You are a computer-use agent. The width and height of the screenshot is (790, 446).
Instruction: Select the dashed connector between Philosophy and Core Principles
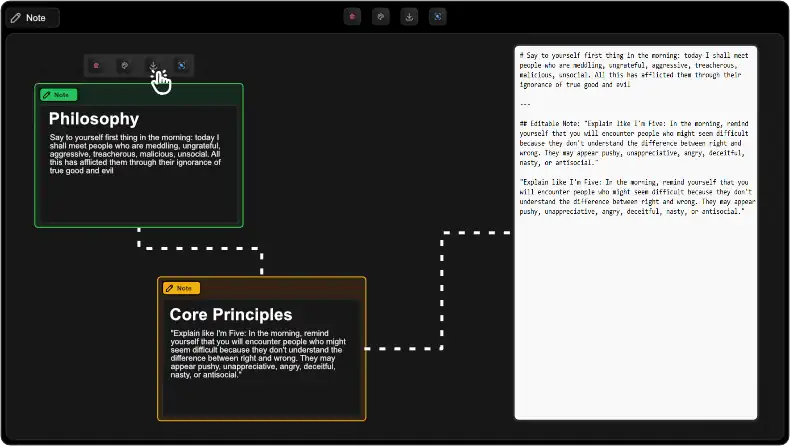pos(200,247)
